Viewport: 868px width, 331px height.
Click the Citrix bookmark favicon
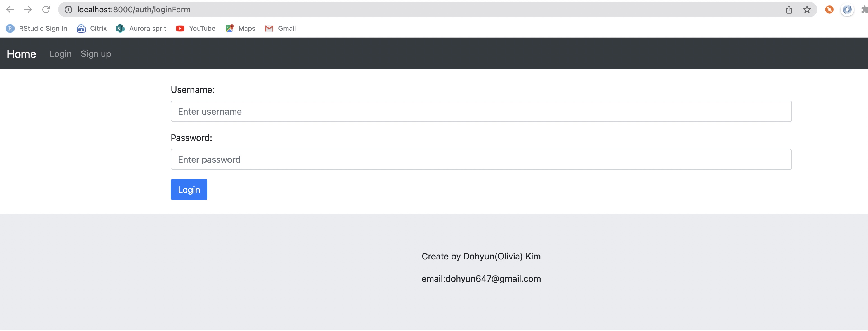click(81, 29)
